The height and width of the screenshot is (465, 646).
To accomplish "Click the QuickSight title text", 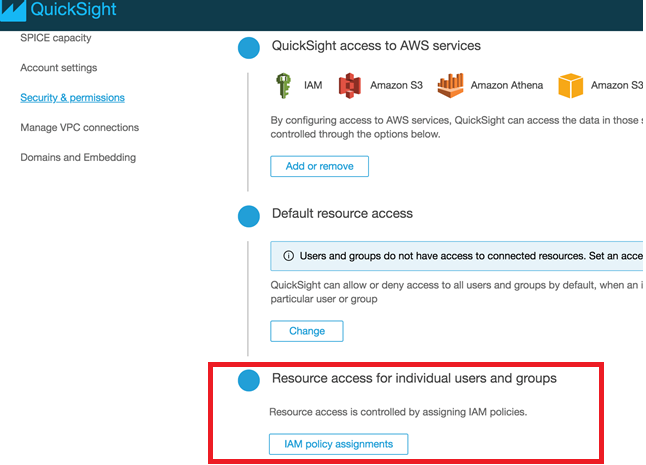I will (73, 11).
